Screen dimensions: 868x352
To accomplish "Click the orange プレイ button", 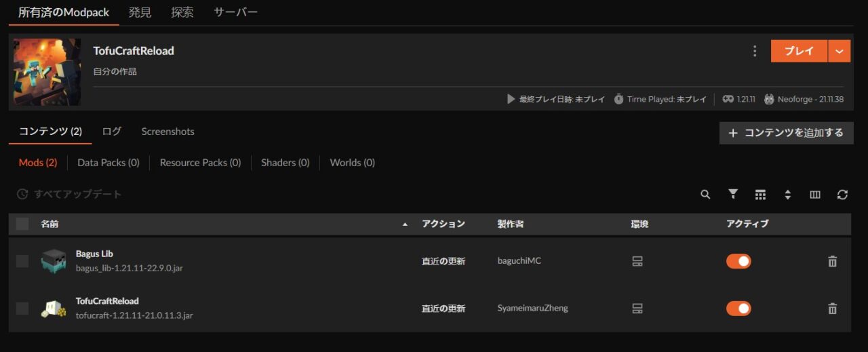I will pyautogui.click(x=799, y=51).
